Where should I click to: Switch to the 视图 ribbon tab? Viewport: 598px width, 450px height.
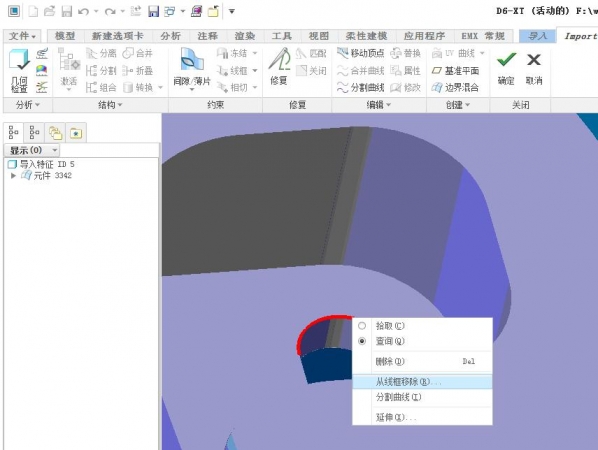[x=318, y=36]
